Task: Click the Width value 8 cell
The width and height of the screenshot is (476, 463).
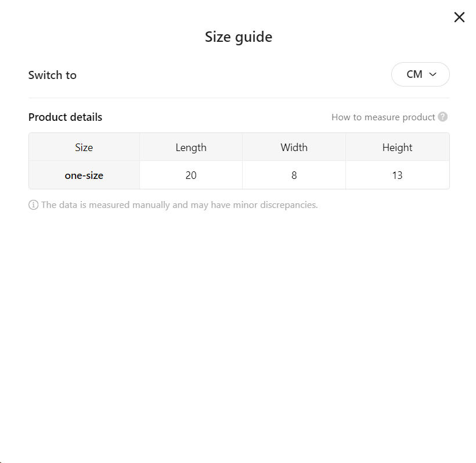Action: click(294, 175)
